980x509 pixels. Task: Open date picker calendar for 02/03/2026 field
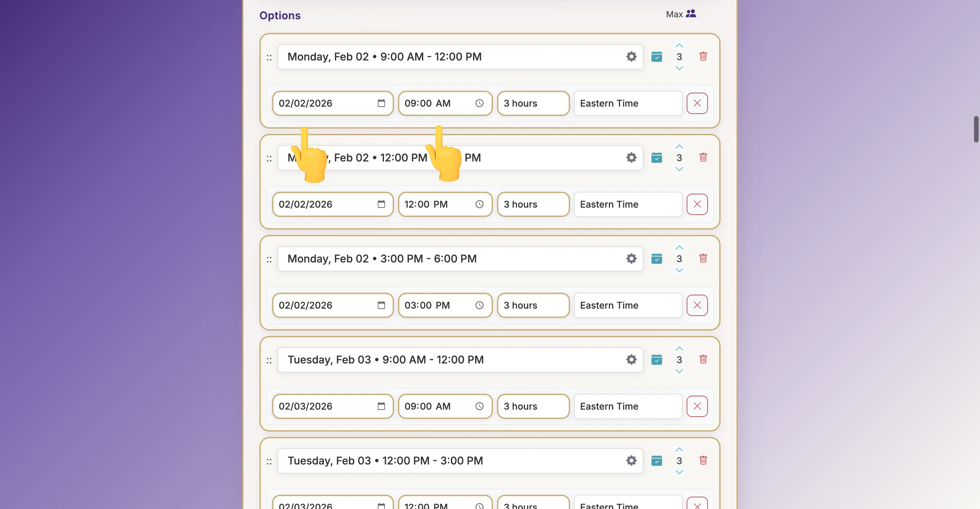click(x=381, y=406)
